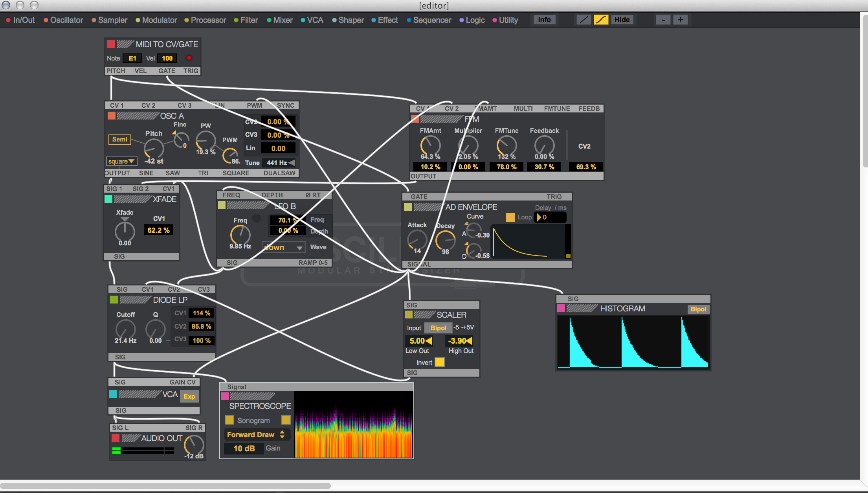Viewport: 868px width, 493px height.
Task: Click the MIDI note E1 field
Action: [132, 58]
